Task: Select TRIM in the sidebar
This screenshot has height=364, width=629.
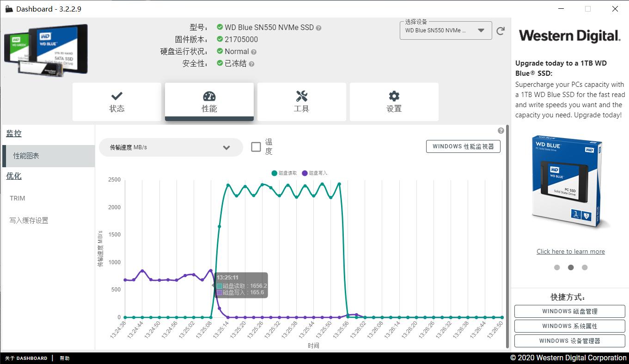Action: tap(17, 198)
